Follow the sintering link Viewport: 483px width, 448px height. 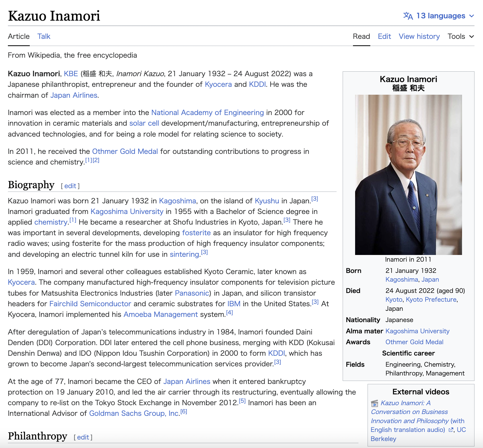pyautogui.click(x=184, y=254)
